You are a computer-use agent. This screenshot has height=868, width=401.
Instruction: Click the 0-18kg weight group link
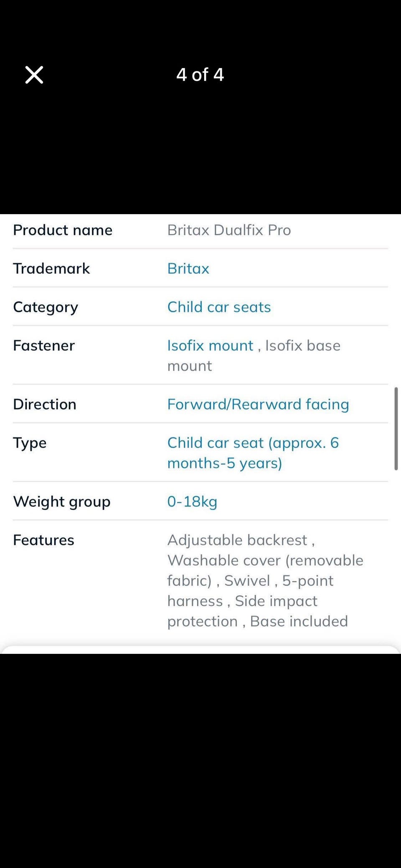(192, 501)
